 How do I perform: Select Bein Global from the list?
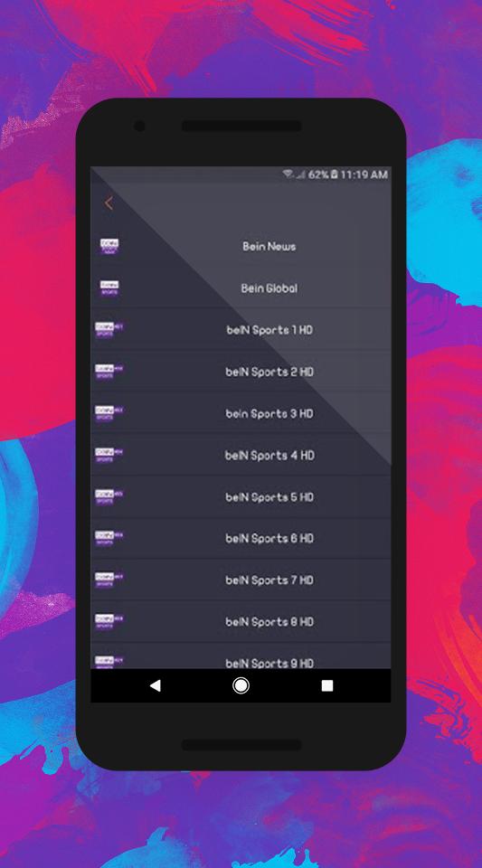coord(241,288)
